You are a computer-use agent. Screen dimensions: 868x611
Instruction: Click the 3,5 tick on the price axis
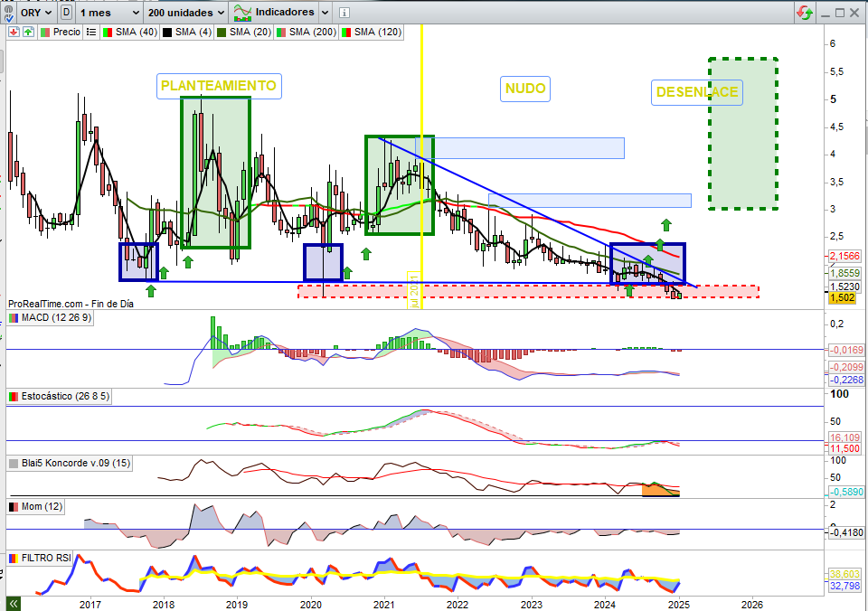point(836,182)
